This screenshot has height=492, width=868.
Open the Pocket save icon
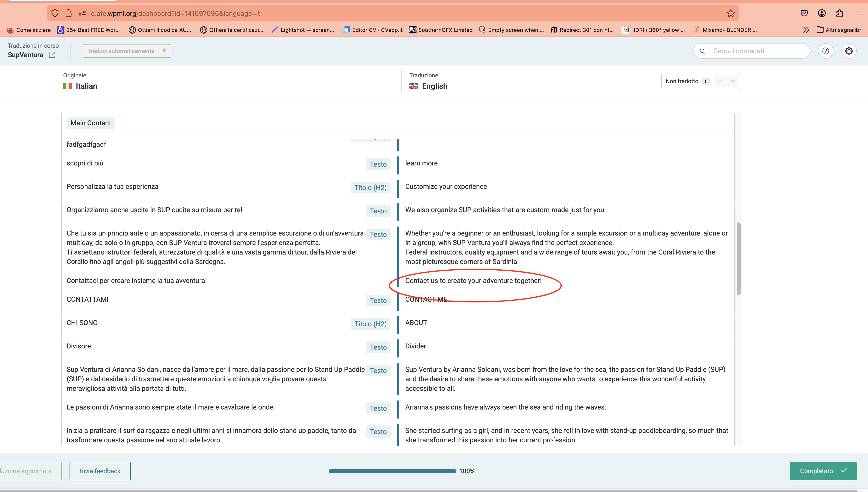(x=804, y=13)
